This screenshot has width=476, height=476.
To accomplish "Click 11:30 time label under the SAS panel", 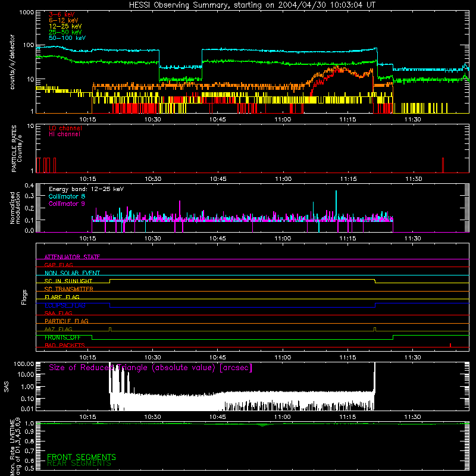I will (412, 417).
